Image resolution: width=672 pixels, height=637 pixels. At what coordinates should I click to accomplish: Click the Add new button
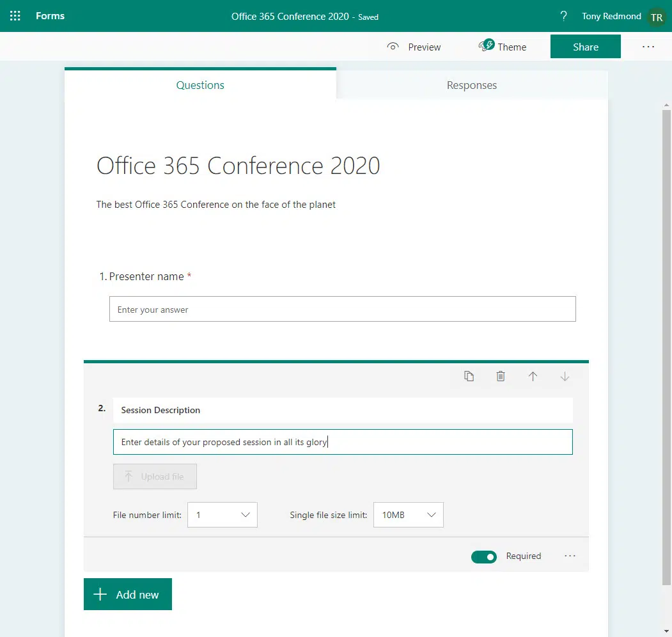pyautogui.click(x=128, y=594)
